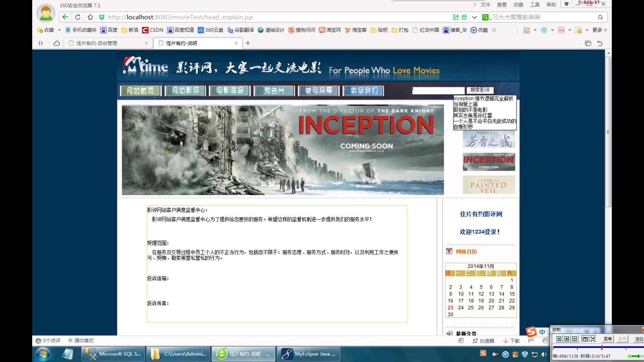Click the magnifier search icon in the browser search box

coord(600,17)
